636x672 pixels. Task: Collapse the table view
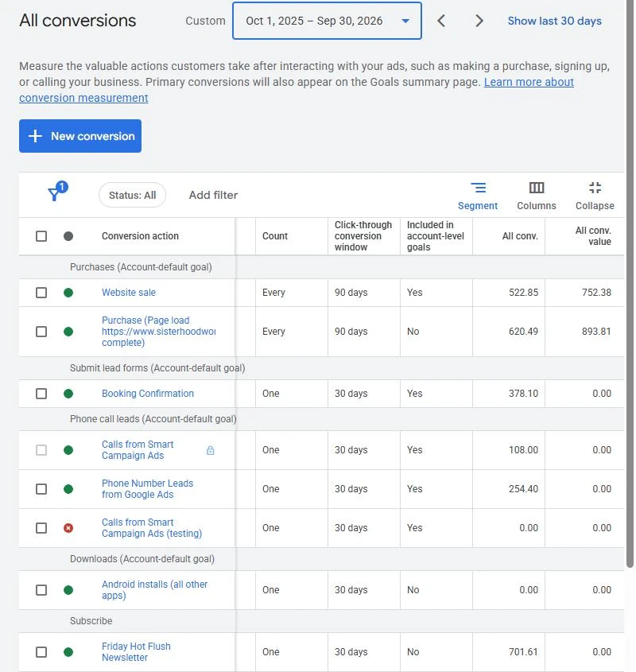pyautogui.click(x=595, y=196)
